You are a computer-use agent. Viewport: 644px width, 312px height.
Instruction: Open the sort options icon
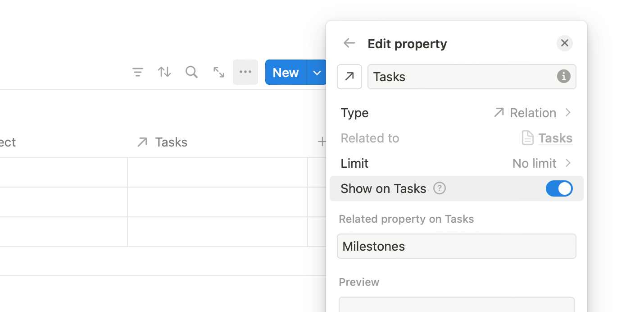(164, 72)
